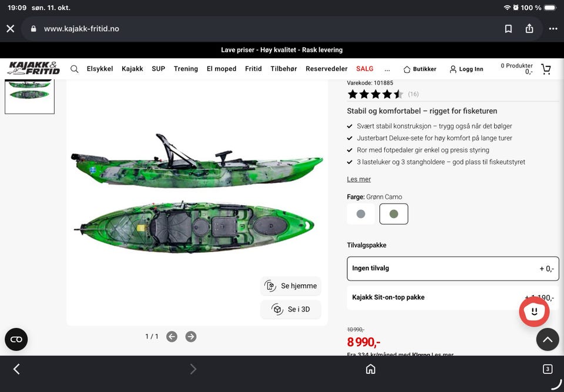
Task: Expand more menu items with the ellipsis
Action: coord(387,69)
